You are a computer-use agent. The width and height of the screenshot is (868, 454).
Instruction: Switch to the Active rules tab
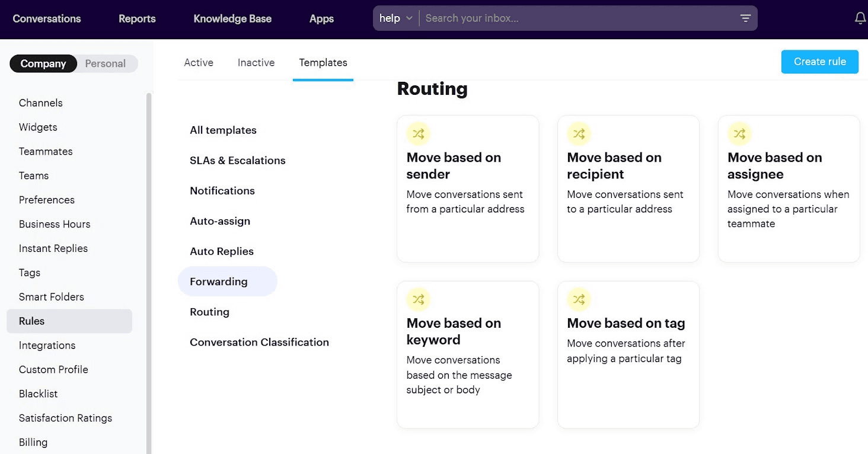coord(199,62)
